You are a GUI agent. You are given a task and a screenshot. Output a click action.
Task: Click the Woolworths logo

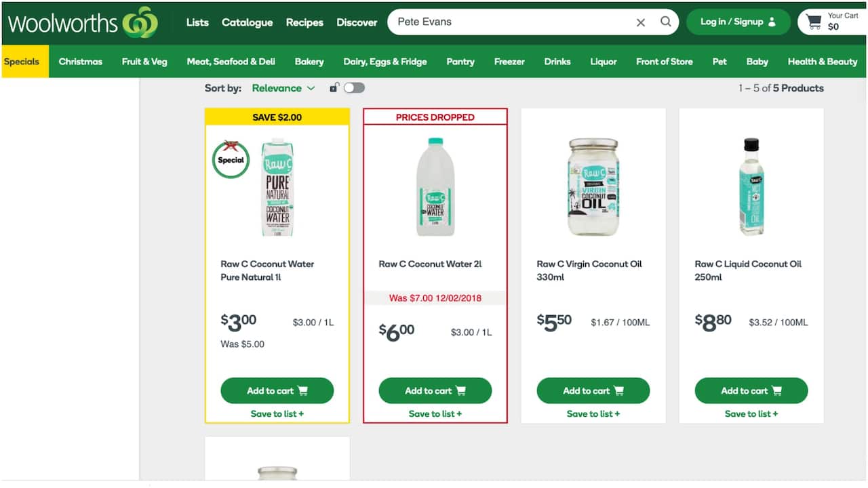[x=83, y=22]
